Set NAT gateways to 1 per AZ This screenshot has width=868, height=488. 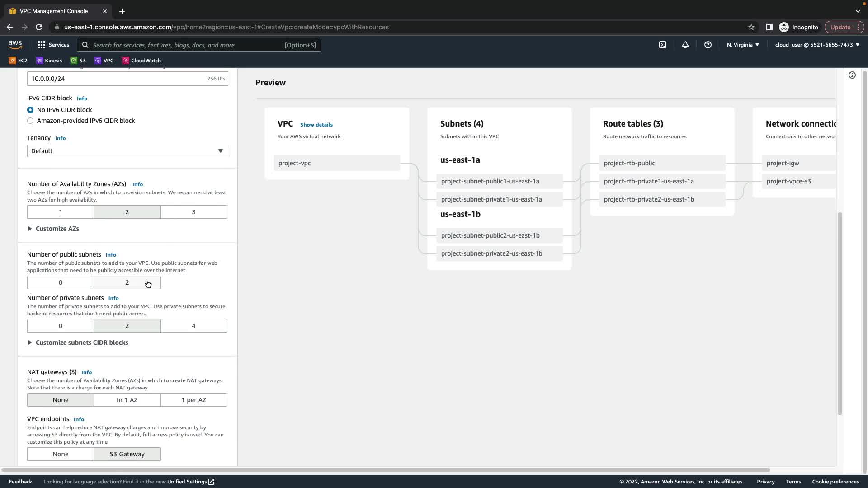tap(193, 400)
